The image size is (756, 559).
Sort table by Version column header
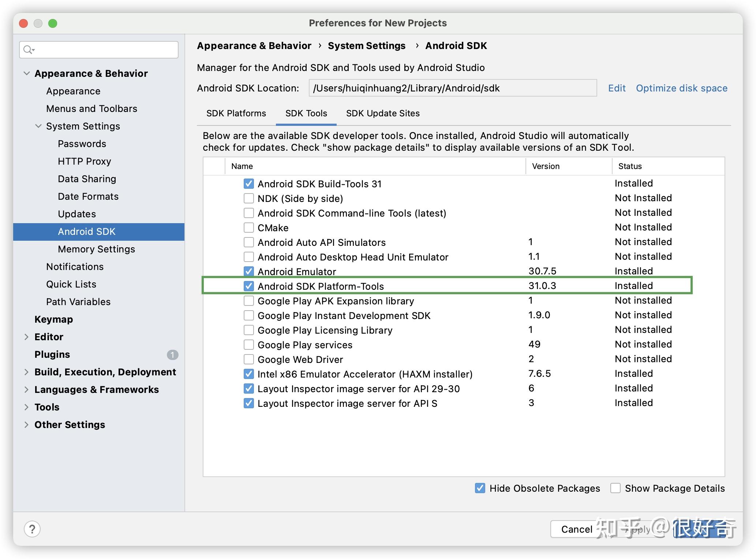(569, 166)
